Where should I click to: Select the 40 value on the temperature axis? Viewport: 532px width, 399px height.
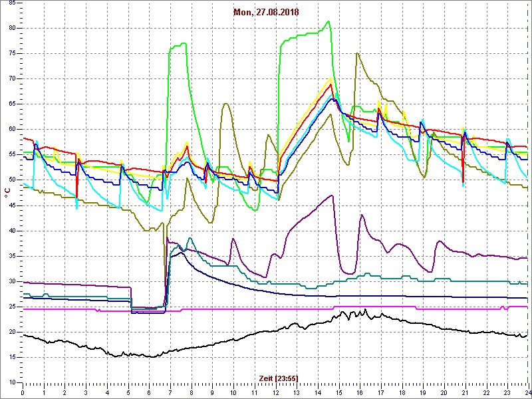pos(11,231)
